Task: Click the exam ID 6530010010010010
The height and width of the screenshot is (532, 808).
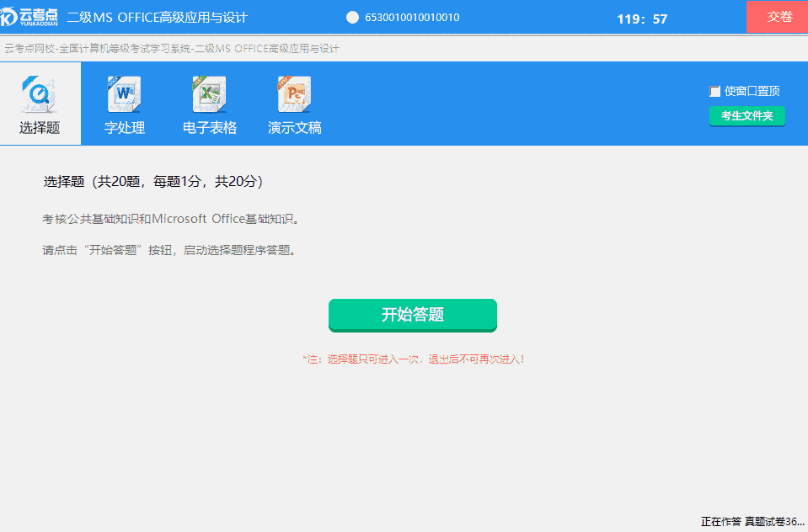Action: (x=410, y=15)
